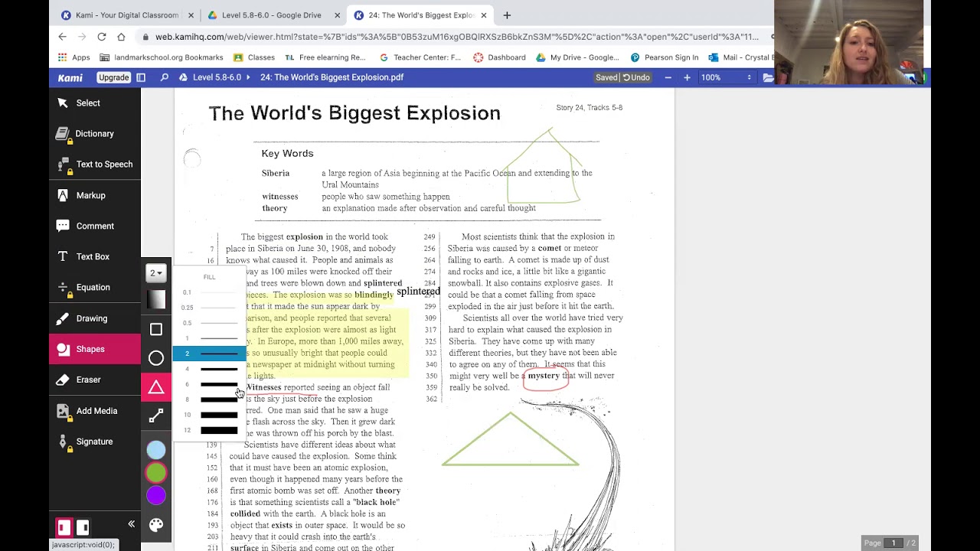This screenshot has height=551, width=980.
Task: Open the zoom level dropdown
Action: (x=727, y=77)
